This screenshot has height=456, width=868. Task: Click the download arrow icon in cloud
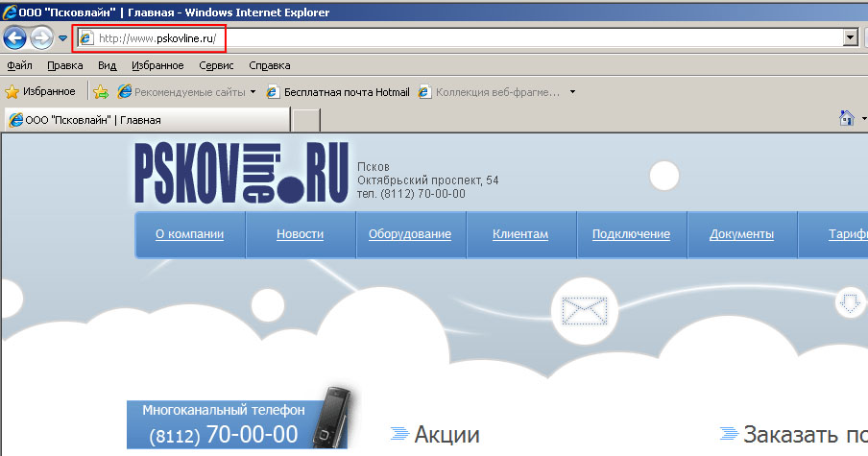click(851, 302)
